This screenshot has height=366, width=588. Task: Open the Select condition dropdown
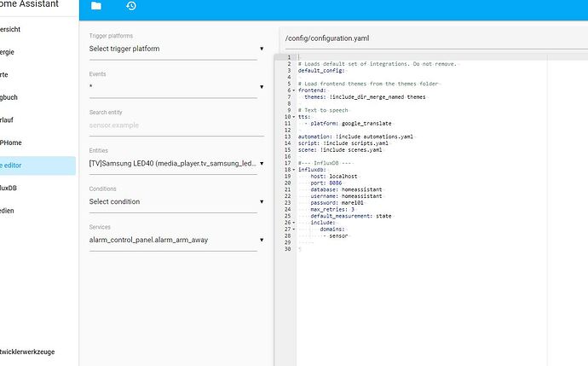(x=176, y=201)
